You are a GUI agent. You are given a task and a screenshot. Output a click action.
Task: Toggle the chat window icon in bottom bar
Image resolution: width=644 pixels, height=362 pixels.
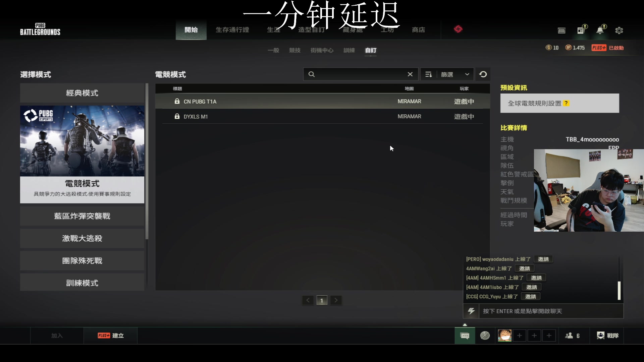click(465, 336)
